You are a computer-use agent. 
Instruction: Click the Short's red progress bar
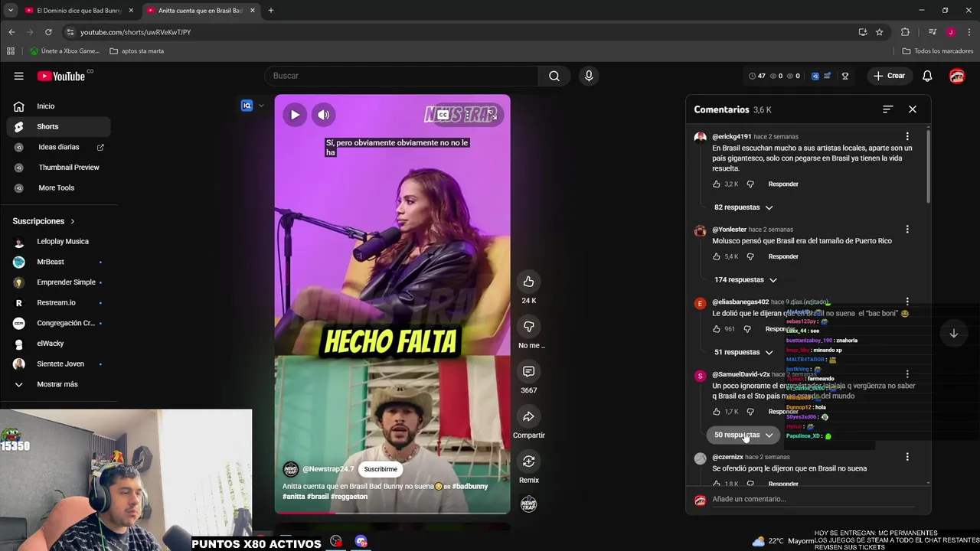[392, 513]
